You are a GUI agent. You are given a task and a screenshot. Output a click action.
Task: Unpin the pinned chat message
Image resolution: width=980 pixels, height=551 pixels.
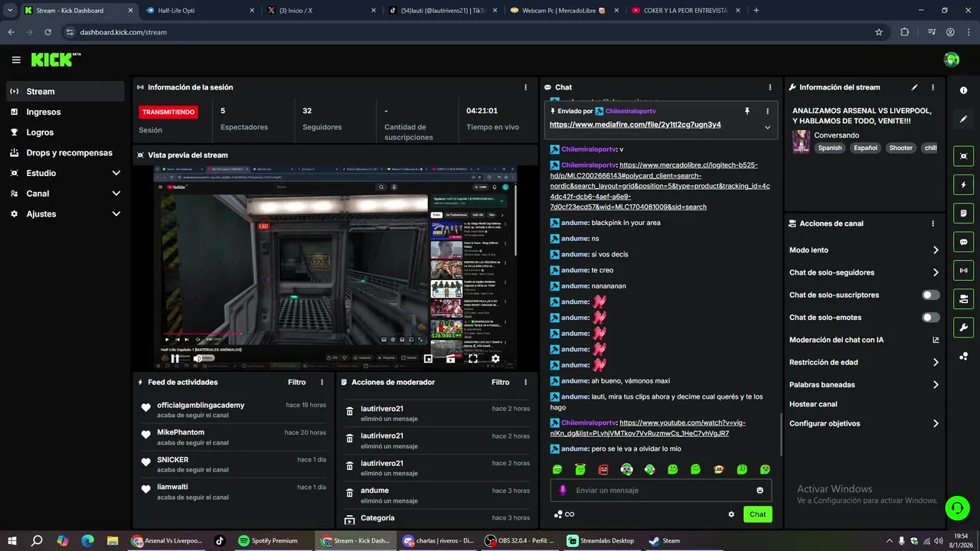pyautogui.click(x=747, y=111)
